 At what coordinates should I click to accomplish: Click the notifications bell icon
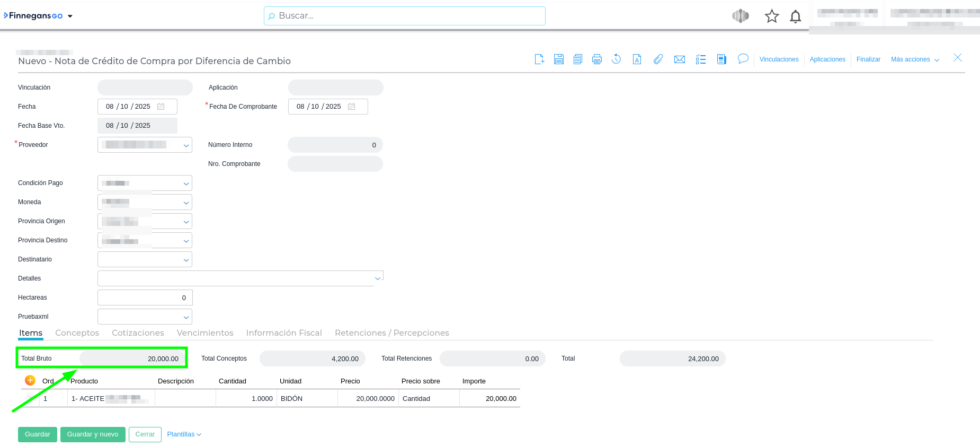(795, 17)
